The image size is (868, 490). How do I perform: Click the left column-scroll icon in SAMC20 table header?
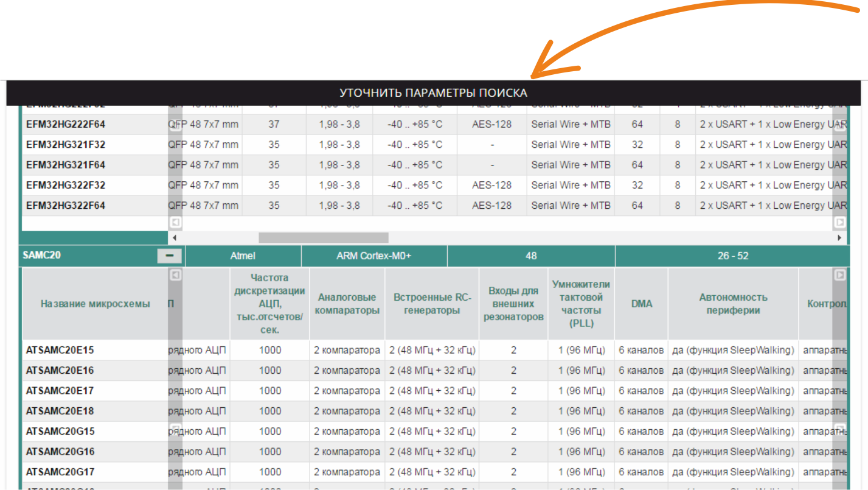point(175,275)
